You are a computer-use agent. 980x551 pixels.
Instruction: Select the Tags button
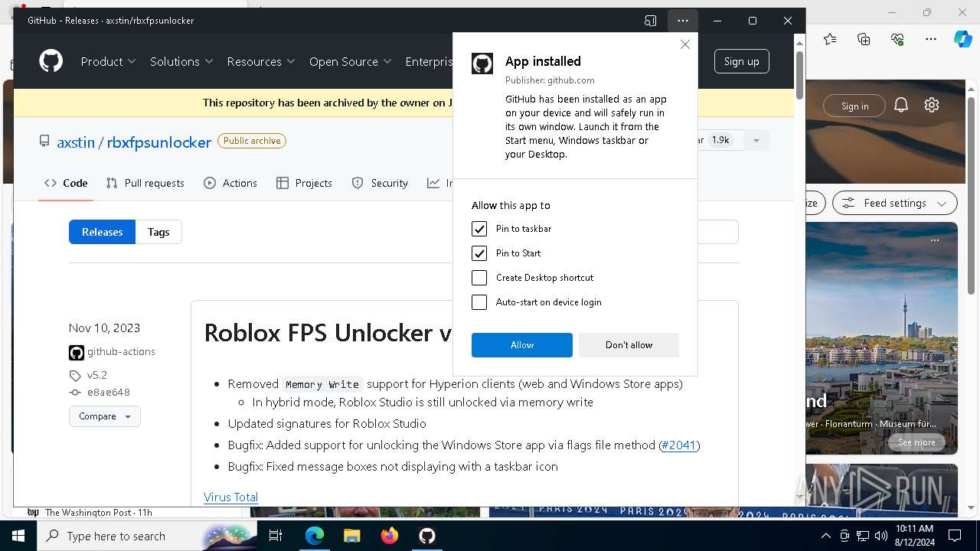coord(158,232)
